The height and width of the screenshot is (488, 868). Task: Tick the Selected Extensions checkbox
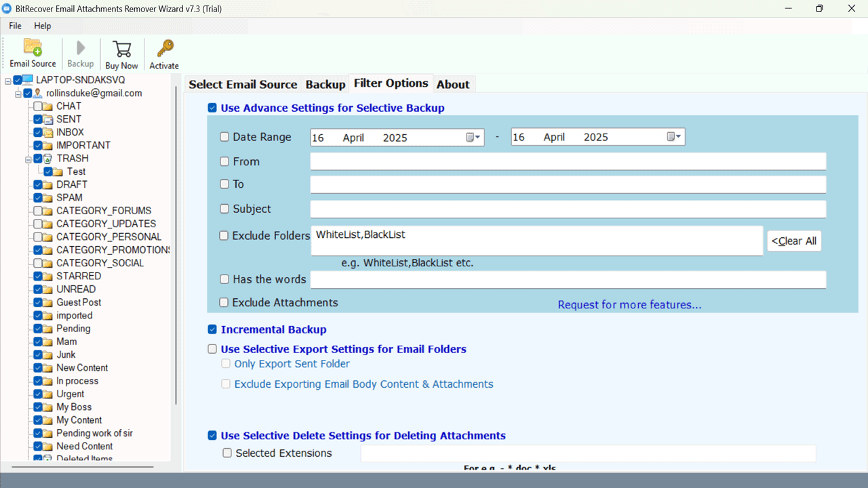pos(227,453)
